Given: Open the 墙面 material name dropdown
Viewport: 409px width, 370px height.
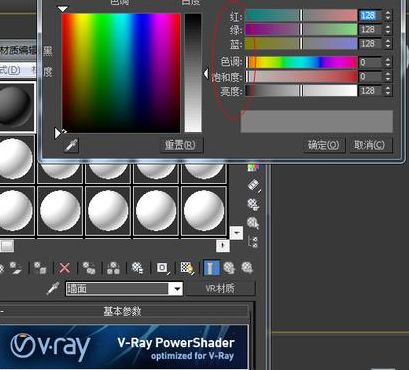Looking at the screenshot, I should click(178, 289).
